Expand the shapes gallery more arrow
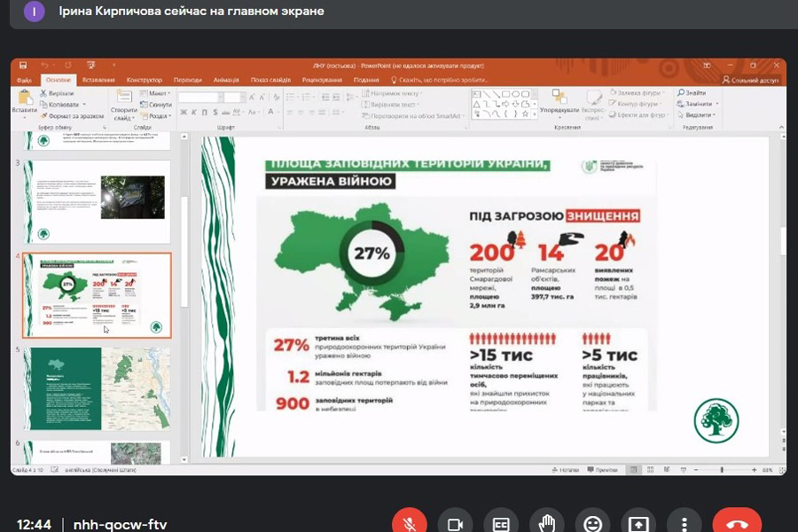The width and height of the screenshot is (798, 532). coord(535,114)
